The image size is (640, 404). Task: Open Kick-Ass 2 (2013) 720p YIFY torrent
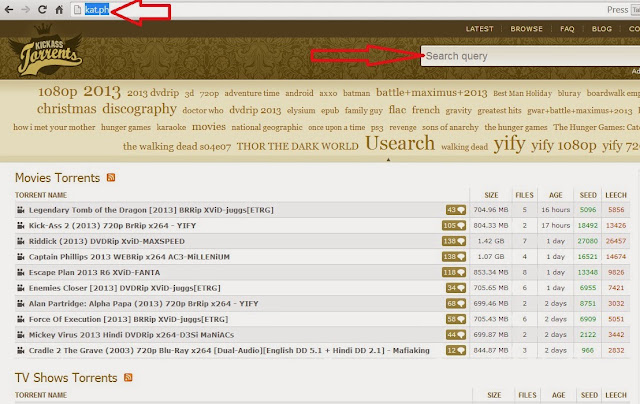click(x=112, y=226)
